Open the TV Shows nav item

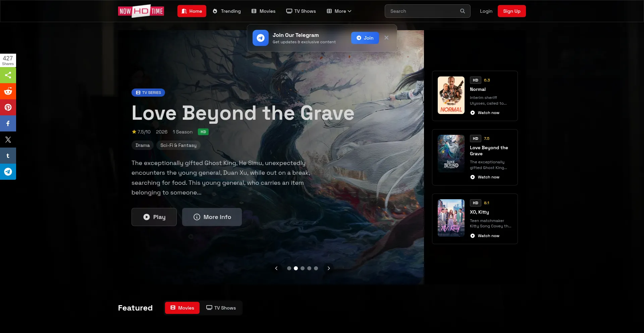301,11
